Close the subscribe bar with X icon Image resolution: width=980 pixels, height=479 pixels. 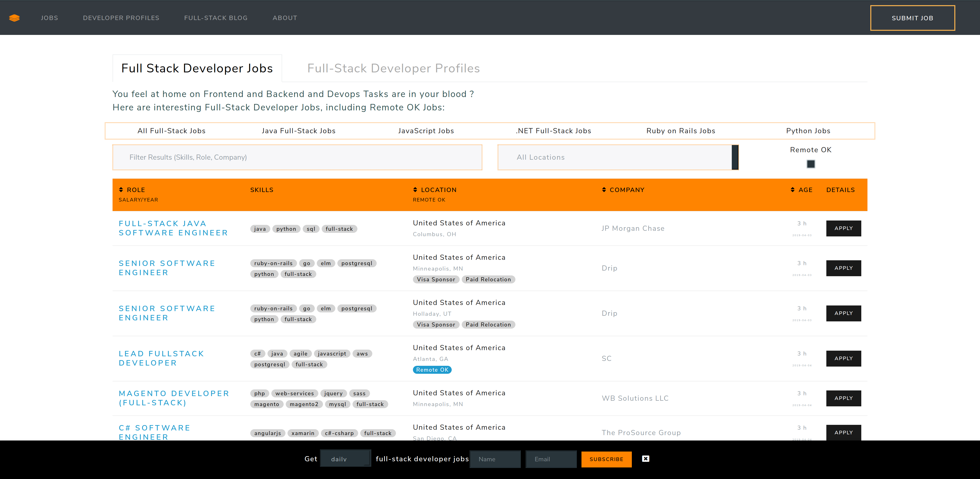(645, 458)
